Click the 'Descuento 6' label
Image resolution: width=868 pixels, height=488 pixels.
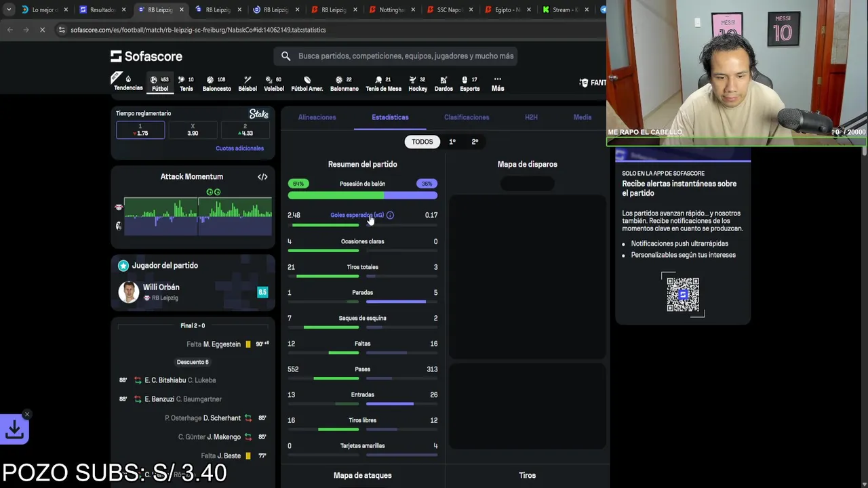click(x=193, y=362)
